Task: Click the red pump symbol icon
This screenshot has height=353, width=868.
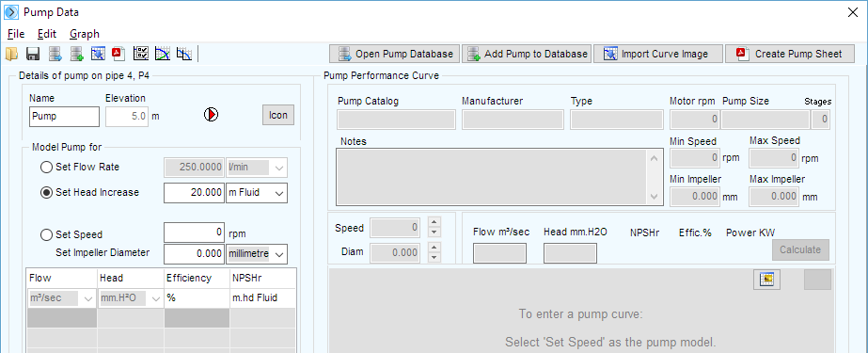Action: point(211,115)
